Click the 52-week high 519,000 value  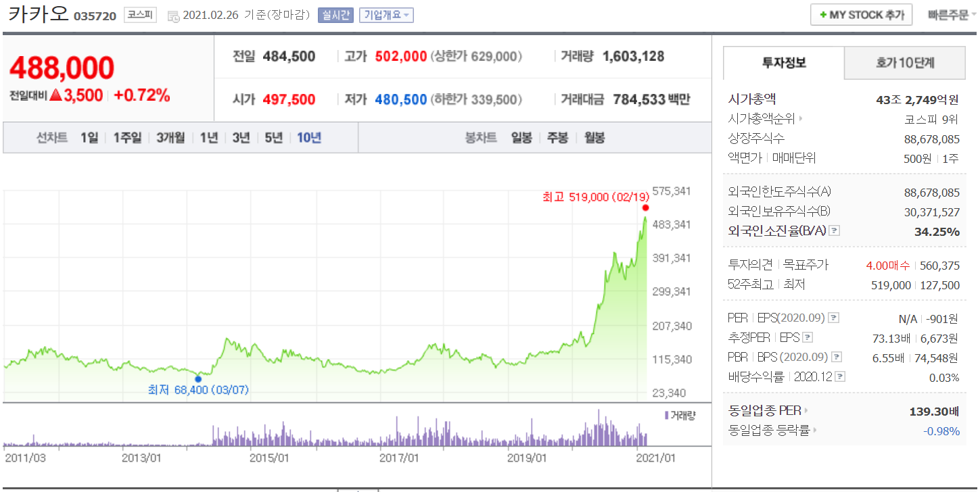pyautogui.click(x=891, y=285)
